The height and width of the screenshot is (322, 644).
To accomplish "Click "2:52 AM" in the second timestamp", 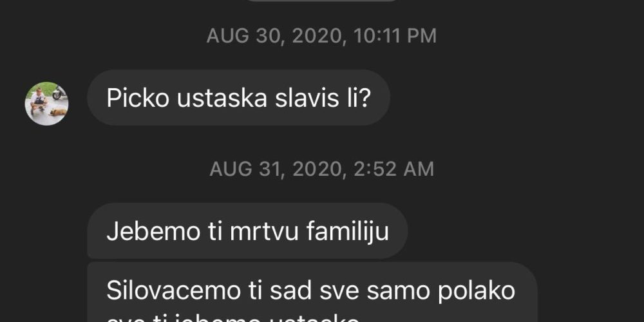I will pos(394,169).
